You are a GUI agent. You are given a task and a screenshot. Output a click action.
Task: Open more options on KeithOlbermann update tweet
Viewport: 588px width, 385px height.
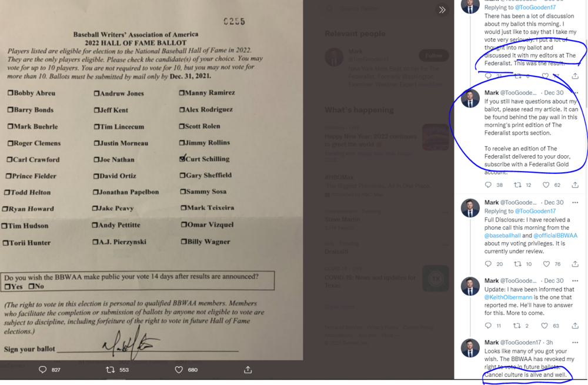coord(575,281)
